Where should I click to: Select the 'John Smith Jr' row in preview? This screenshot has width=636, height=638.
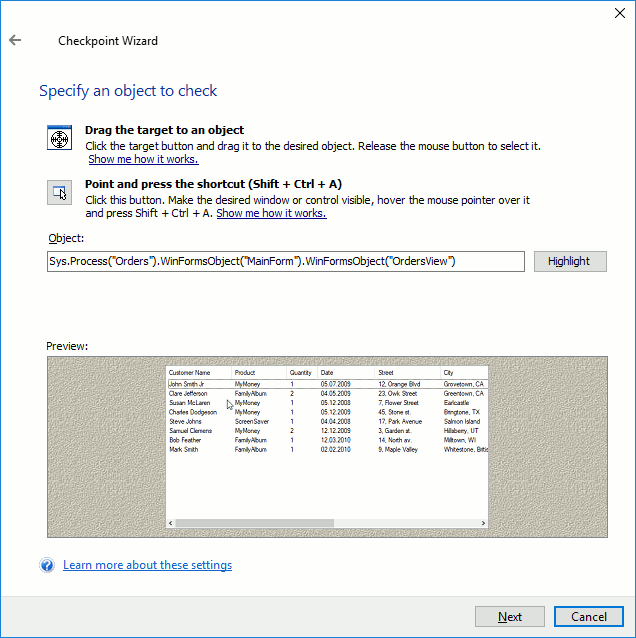(327, 384)
